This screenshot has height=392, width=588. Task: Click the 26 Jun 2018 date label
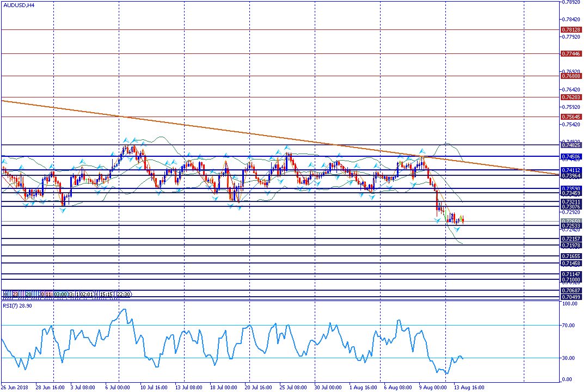pos(14,388)
